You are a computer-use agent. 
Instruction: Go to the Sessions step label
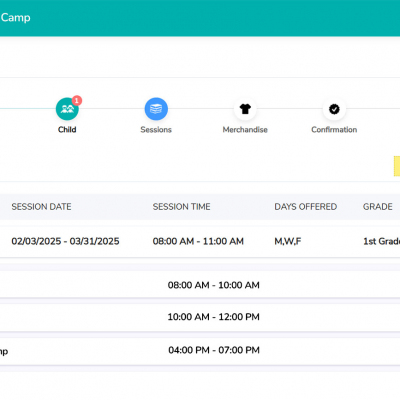point(156,130)
